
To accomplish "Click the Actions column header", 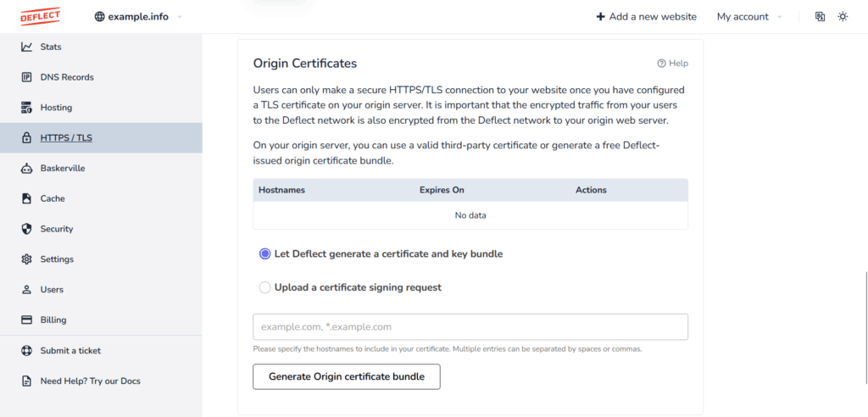I will (591, 190).
